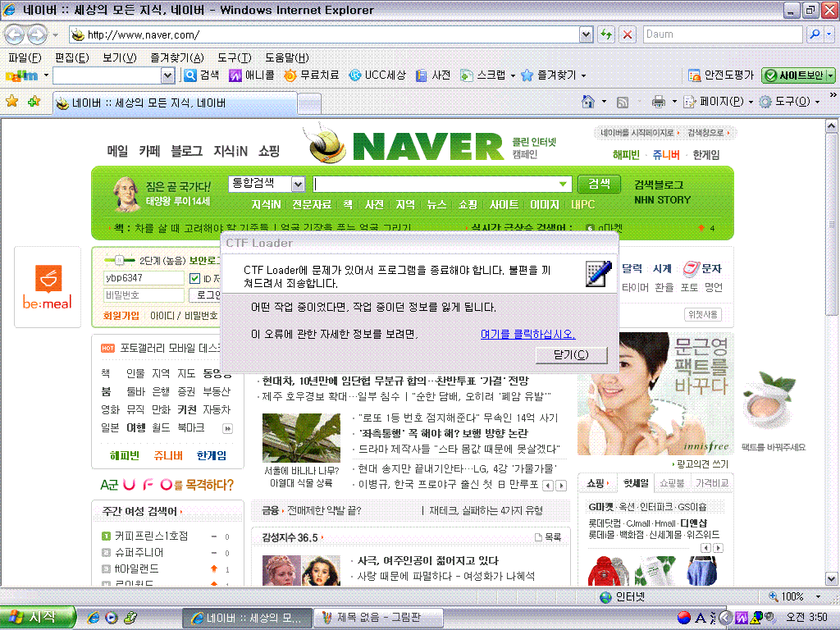
Task: Click the 회원가입 sign-up link
Action: click(121, 316)
